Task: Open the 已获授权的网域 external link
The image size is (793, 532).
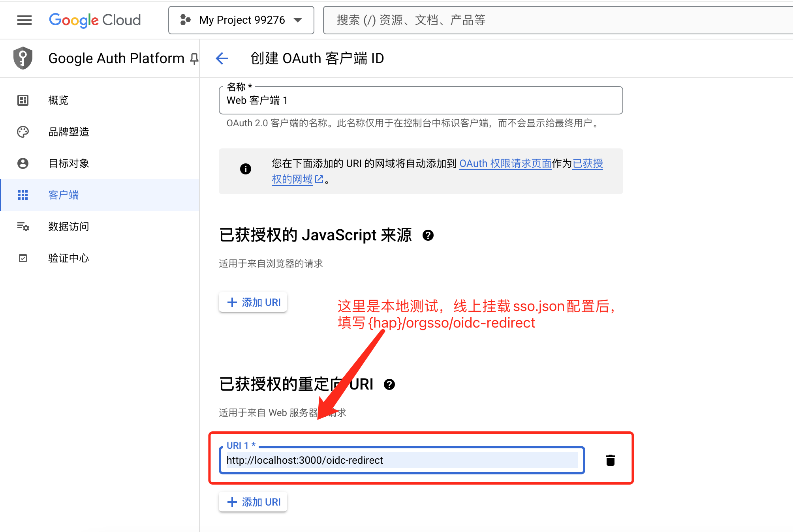Action: tap(298, 179)
